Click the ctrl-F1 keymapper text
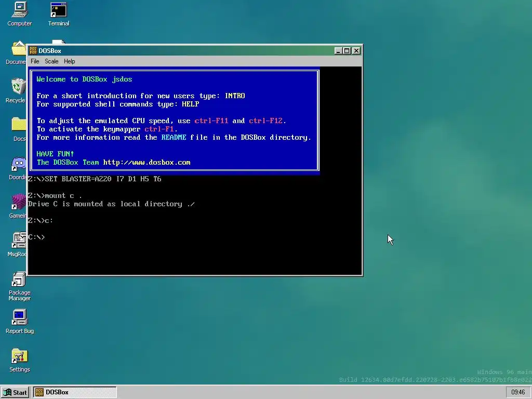This screenshot has width=532, height=399. click(159, 129)
